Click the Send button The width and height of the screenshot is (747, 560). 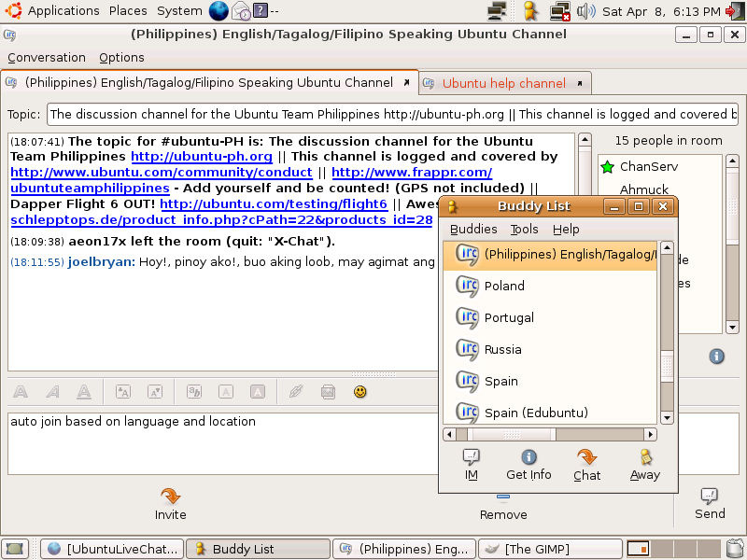tap(710, 504)
